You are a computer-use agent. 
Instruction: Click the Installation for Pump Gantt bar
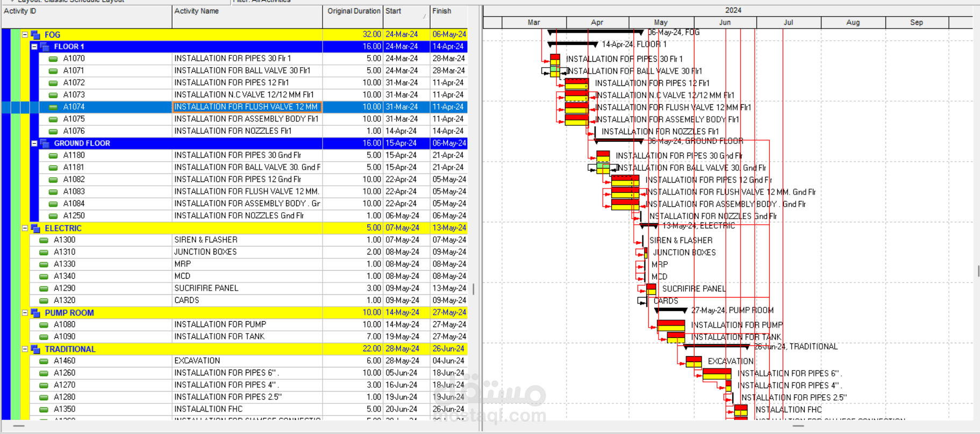(671, 325)
